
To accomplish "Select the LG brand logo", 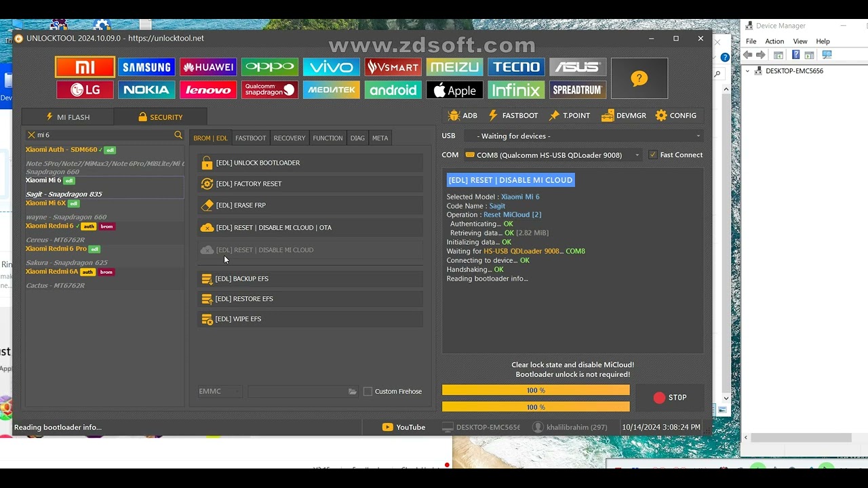I will click(85, 90).
